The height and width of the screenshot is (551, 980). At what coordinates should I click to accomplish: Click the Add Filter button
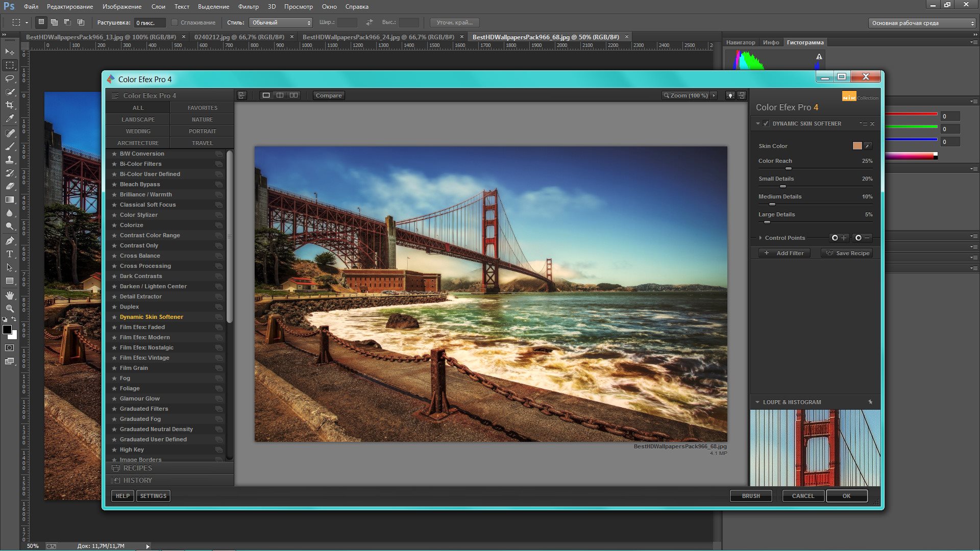(784, 253)
